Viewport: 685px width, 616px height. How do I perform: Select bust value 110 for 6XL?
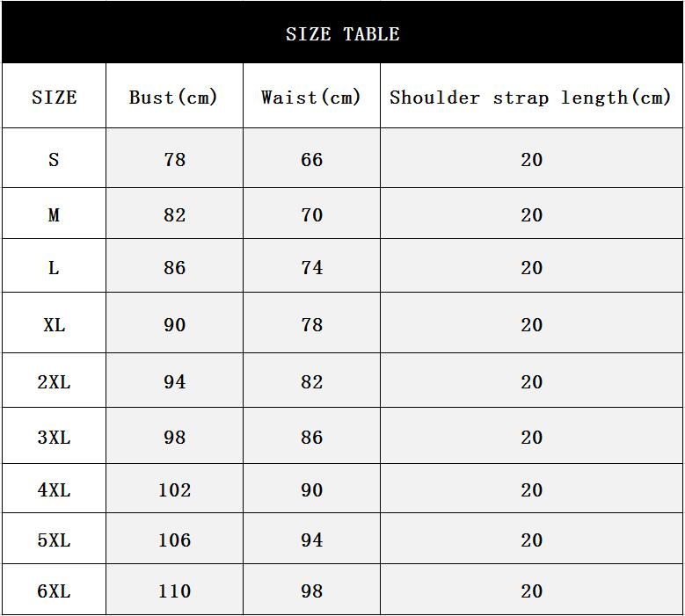point(174,591)
